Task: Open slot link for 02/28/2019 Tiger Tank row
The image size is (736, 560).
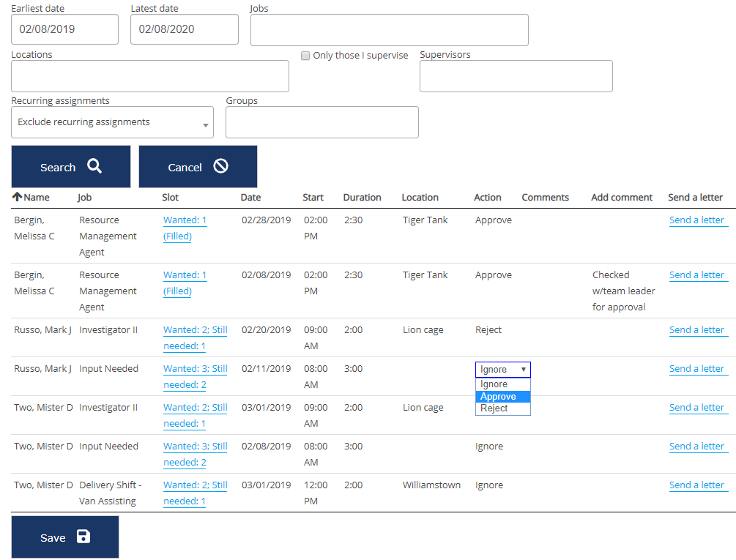Action: point(185,220)
